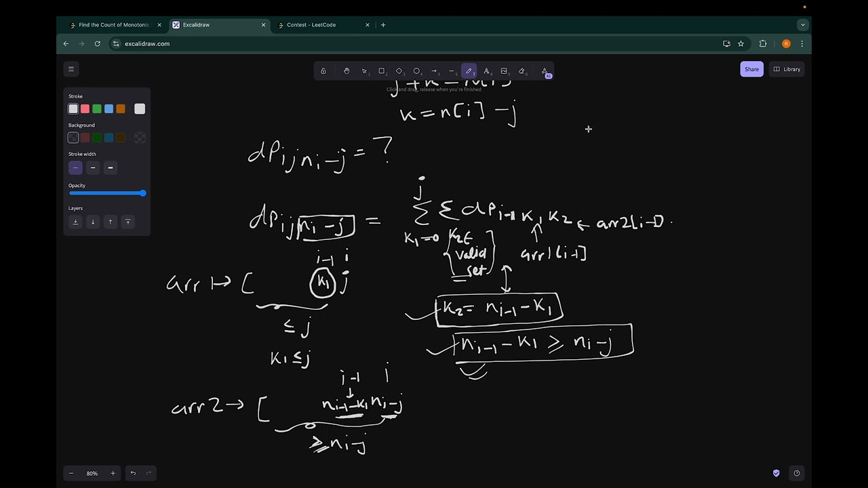The image size is (868, 488).
Task: Adjust the Opacity slider
Action: pyautogui.click(x=107, y=193)
